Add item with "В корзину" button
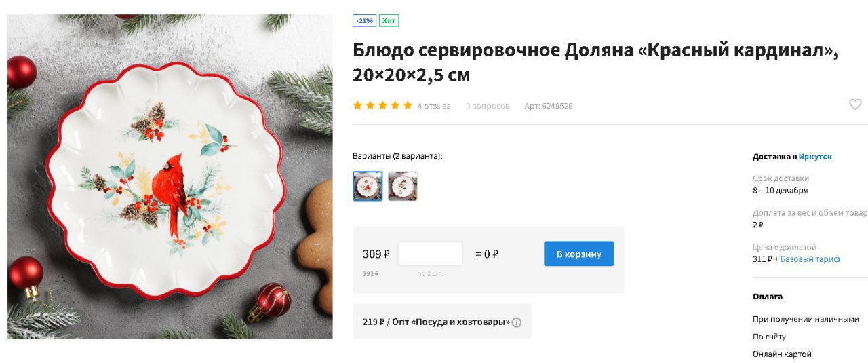The width and height of the screenshot is (868, 363). click(x=579, y=254)
